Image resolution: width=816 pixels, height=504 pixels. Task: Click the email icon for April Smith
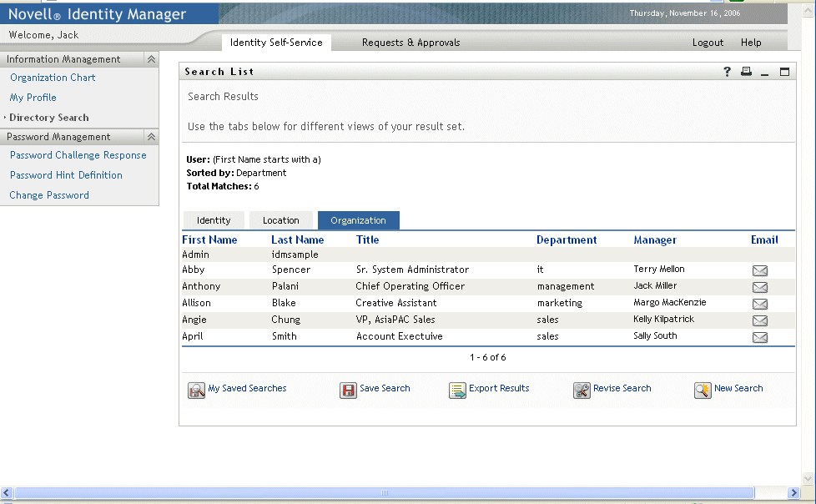pos(759,337)
